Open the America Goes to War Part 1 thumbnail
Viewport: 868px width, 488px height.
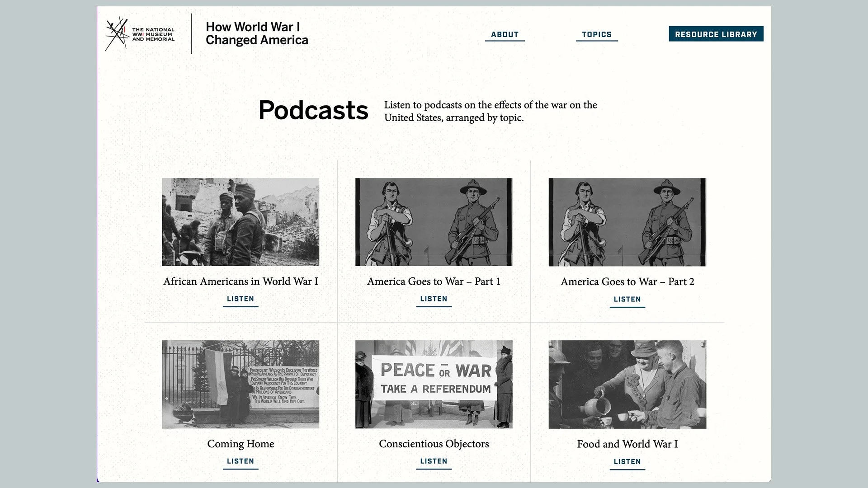(434, 222)
